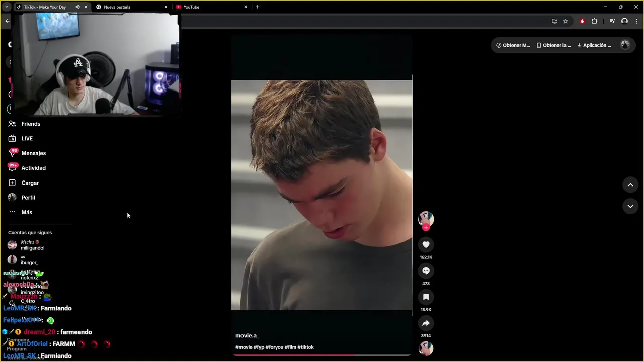Go to previous video with up chevron

tap(630, 185)
